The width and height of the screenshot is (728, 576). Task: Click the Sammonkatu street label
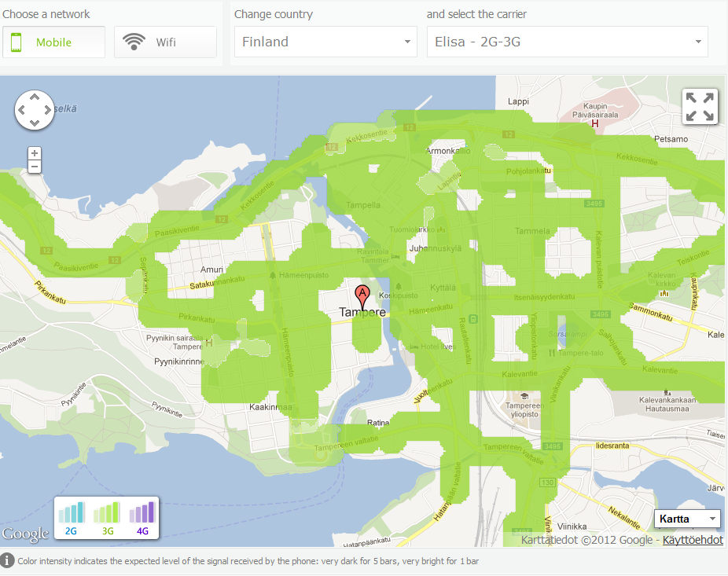651,312
